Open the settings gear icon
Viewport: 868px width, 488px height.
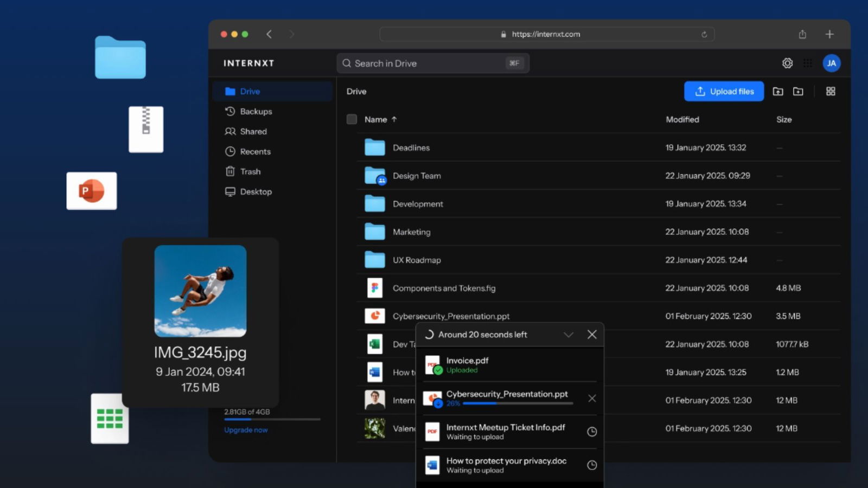pyautogui.click(x=787, y=63)
